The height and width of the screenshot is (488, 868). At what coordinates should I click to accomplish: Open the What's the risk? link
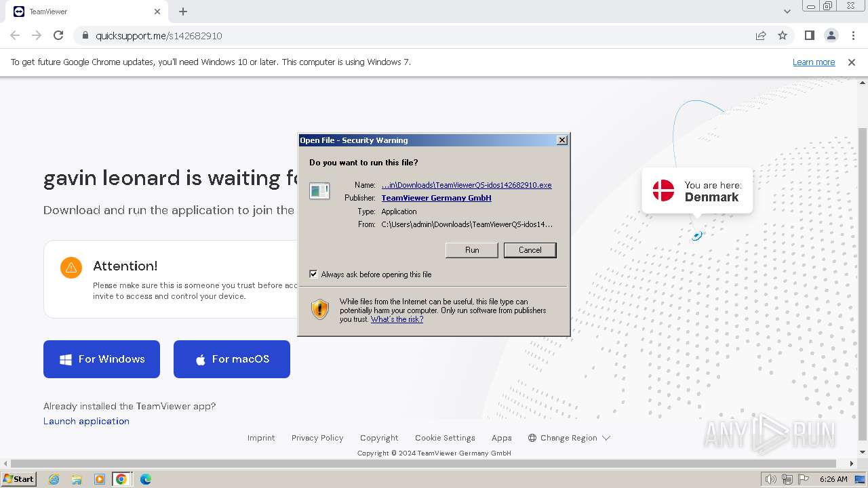(x=397, y=319)
